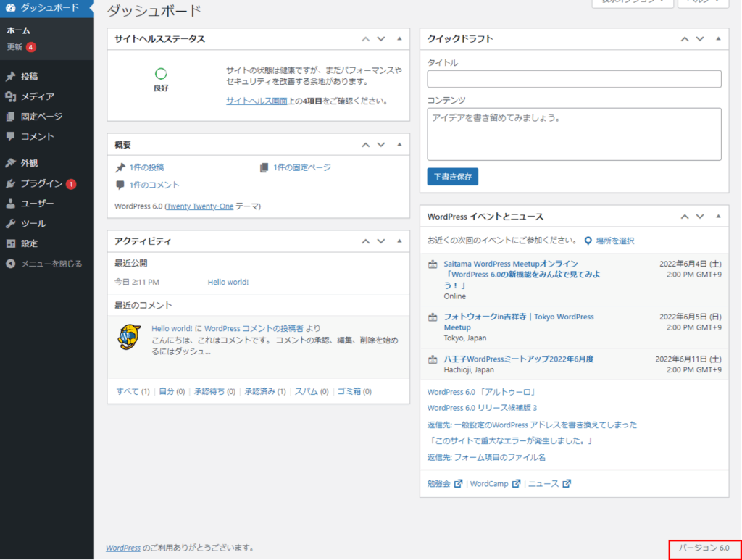Screen dimensions: 742x560
Task: Click the pages icon beside 固定ページ
Action: pyautogui.click(x=10, y=117)
